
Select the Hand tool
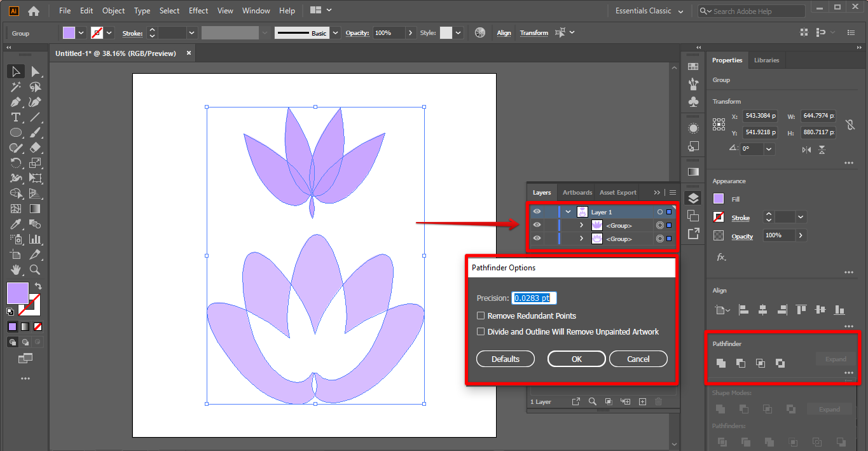pyautogui.click(x=16, y=270)
